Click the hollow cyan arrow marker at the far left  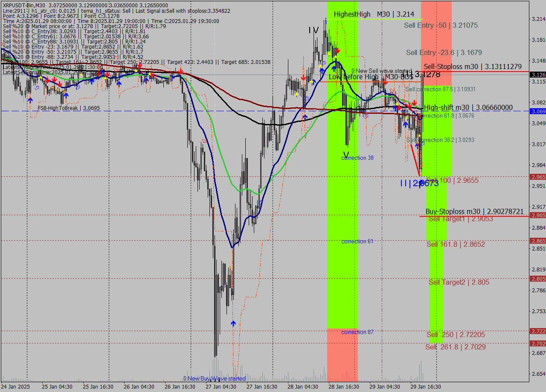pyautogui.click(x=37, y=88)
